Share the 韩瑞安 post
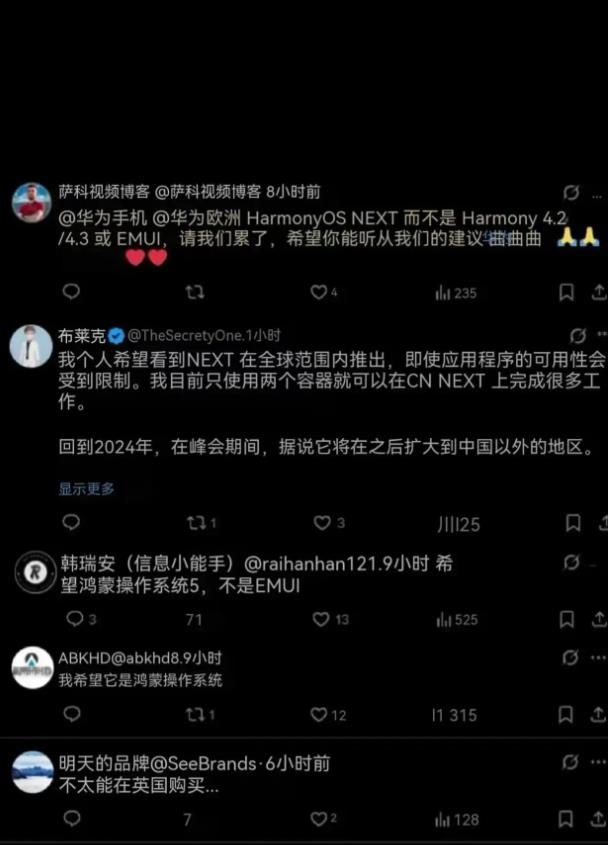Screen dimensions: 608x845 coord(599,619)
